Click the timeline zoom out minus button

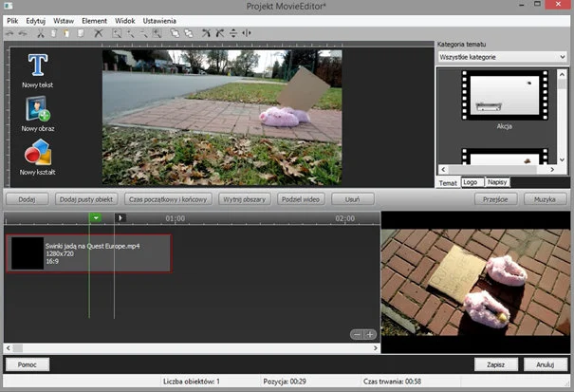tap(358, 334)
